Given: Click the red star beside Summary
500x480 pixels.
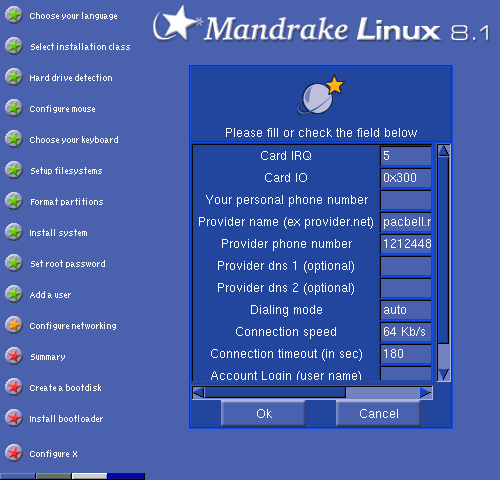Looking at the screenshot, I should tap(14, 356).
